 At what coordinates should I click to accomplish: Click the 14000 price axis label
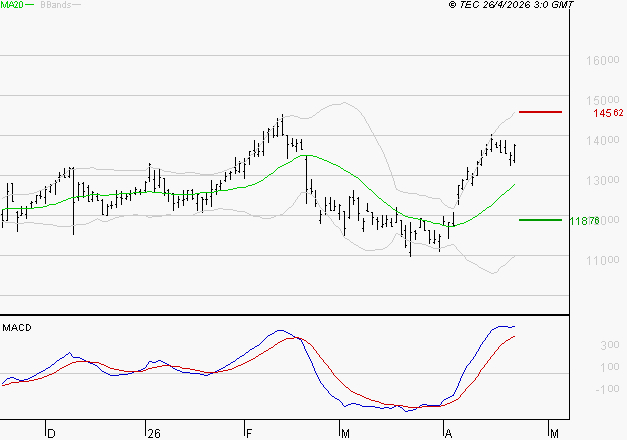click(603, 140)
